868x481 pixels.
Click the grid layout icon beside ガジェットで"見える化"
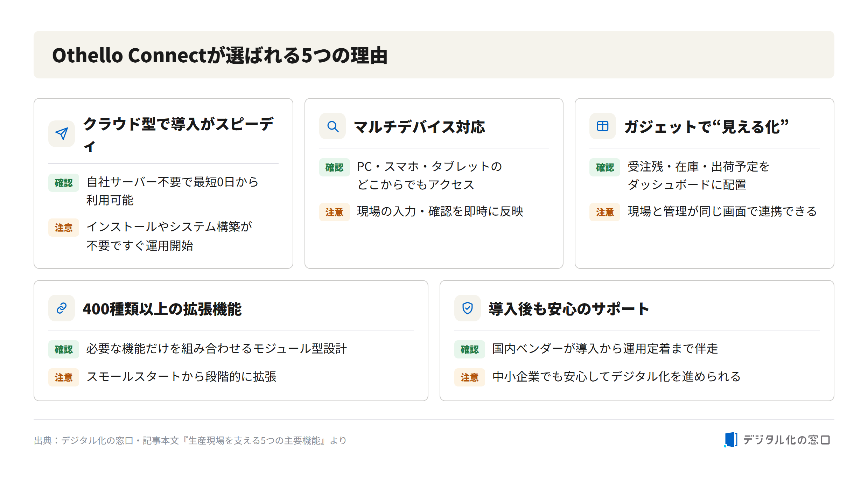click(603, 126)
